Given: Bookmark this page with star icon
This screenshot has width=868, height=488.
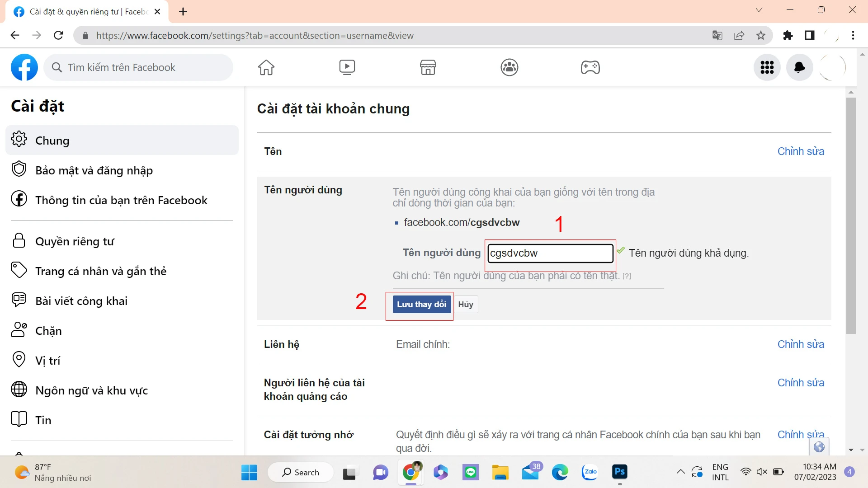Looking at the screenshot, I should (x=761, y=35).
